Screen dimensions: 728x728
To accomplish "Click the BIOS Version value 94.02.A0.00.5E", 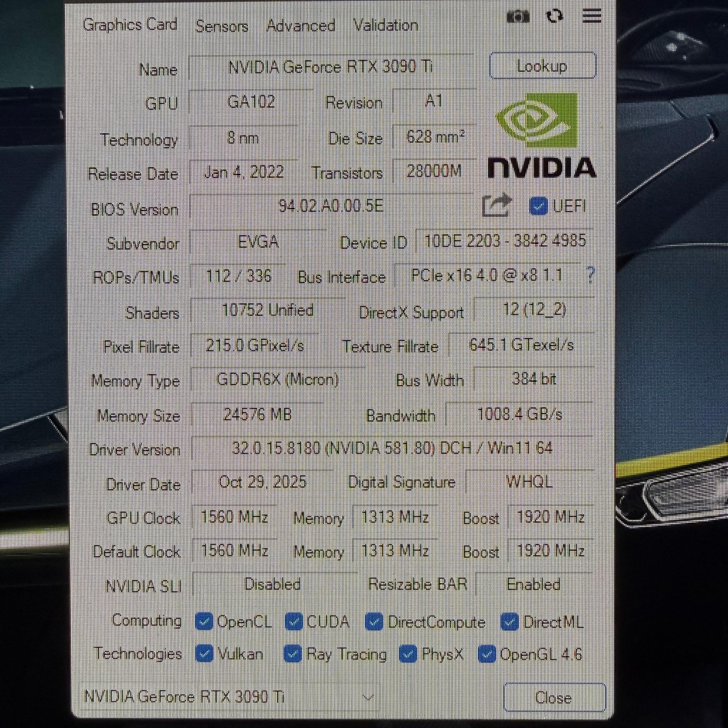I will point(331,207).
